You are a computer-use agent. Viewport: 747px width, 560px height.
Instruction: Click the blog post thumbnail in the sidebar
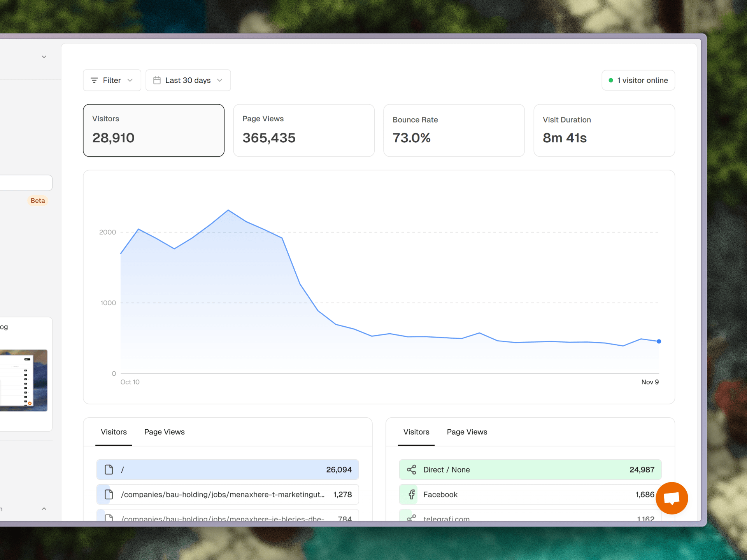[x=23, y=380]
